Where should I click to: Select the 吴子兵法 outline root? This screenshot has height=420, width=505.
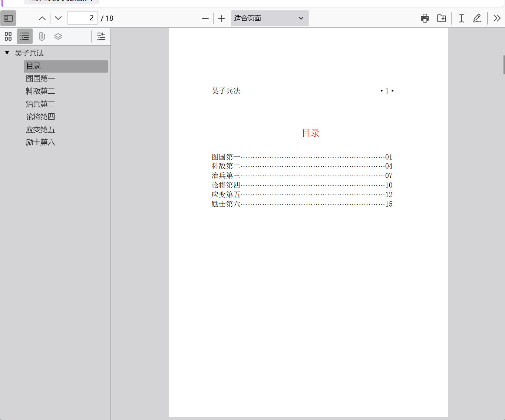click(29, 53)
